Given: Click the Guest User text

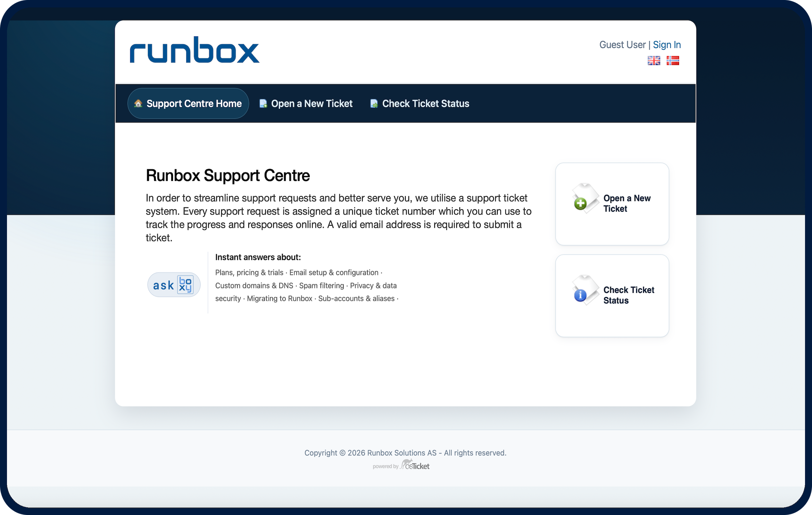Looking at the screenshot, I should (623, 45).
